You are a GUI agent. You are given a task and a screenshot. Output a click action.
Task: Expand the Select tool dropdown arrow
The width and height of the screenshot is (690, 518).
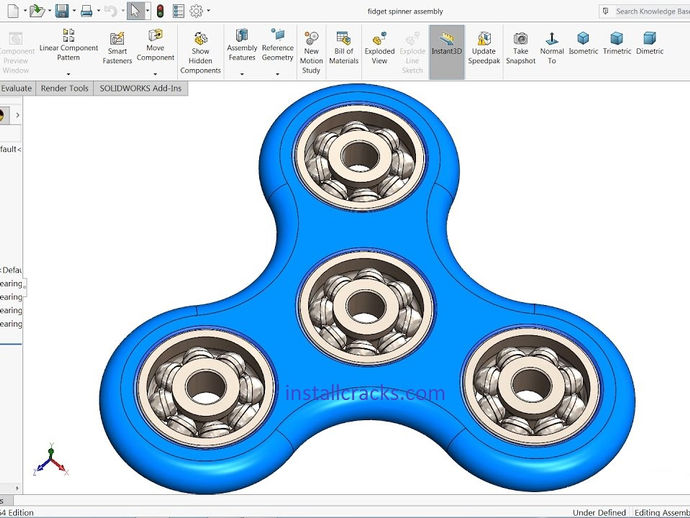pos(147,11)
